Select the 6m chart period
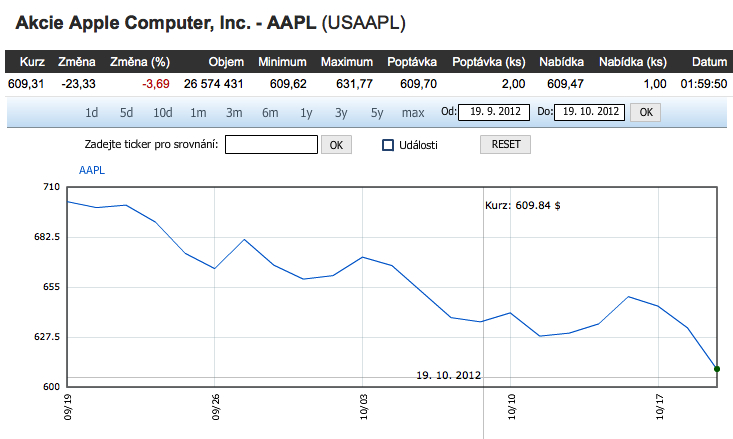Screen dimensions: 733x439 (270, 112)
